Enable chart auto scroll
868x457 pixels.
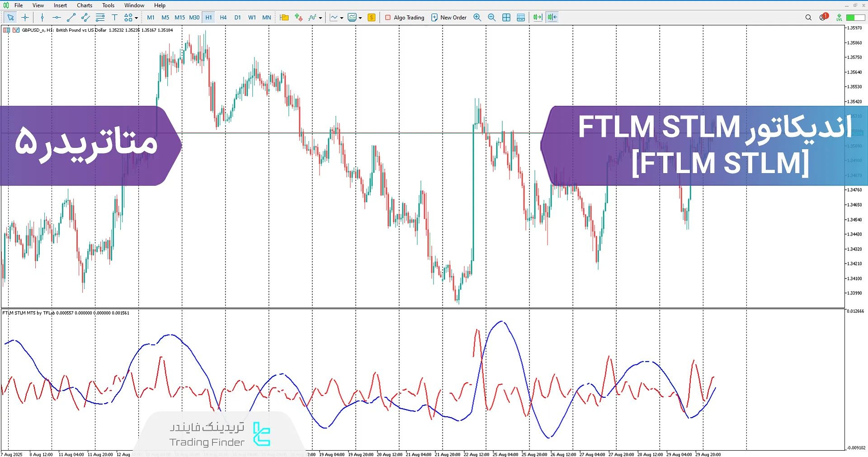pyautogui.click(x=538, y=17)
